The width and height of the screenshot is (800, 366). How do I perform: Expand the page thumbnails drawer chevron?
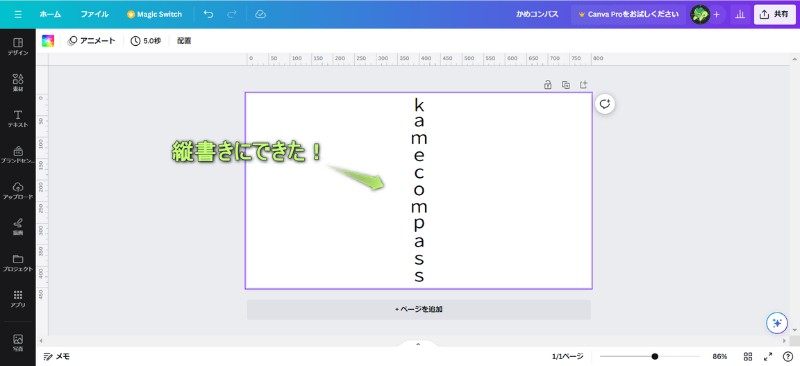pyautogui.click(x=418, y=344)
